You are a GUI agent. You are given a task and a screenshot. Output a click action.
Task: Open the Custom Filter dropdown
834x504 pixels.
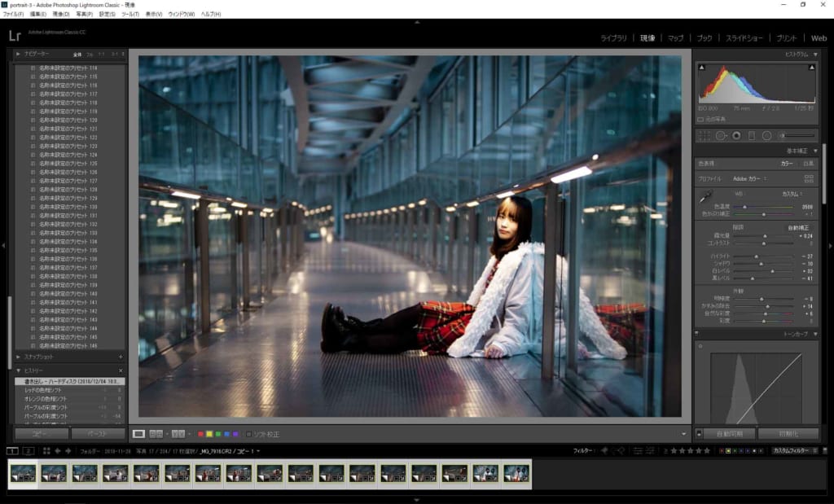[x=795, y=450]
